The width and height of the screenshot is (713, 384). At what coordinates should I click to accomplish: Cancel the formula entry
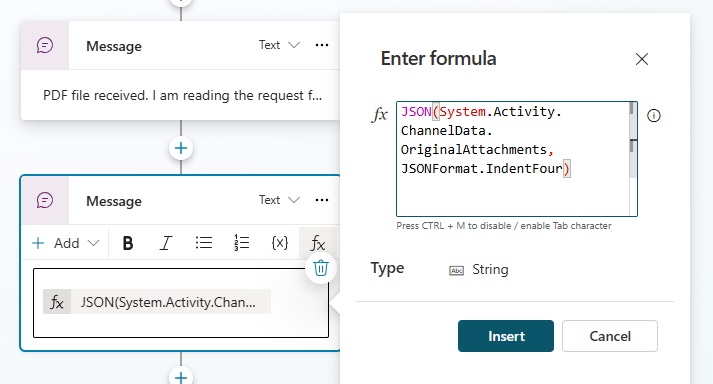point(610,336)
